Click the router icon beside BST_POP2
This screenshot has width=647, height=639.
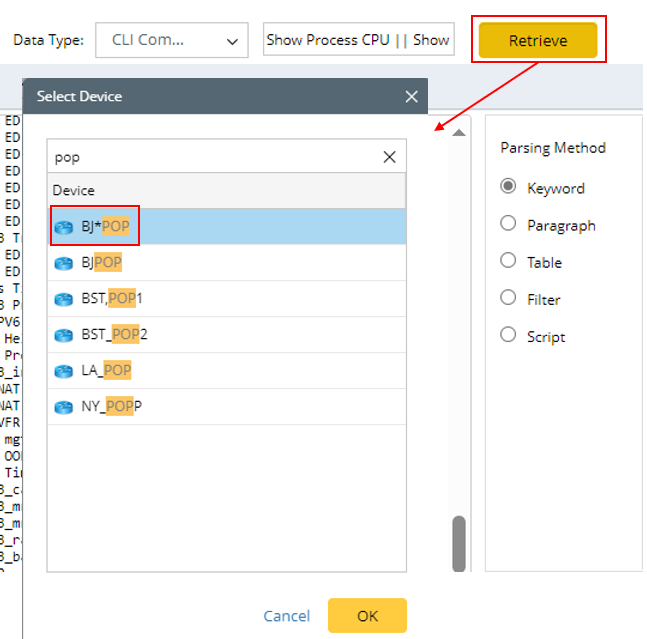[x=65, y=334]
